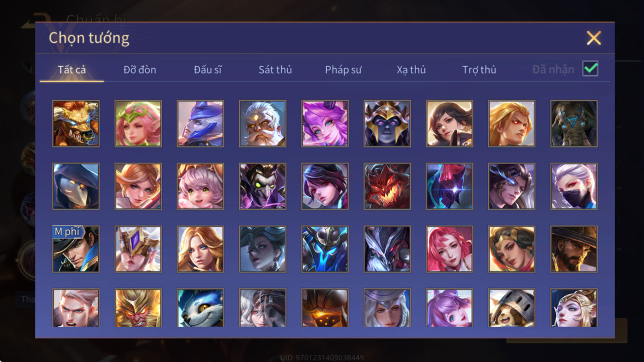Screen dimensions: 644x362
Task: Filter heroes by 'Sát thủ'
Action: click(275, 70)
